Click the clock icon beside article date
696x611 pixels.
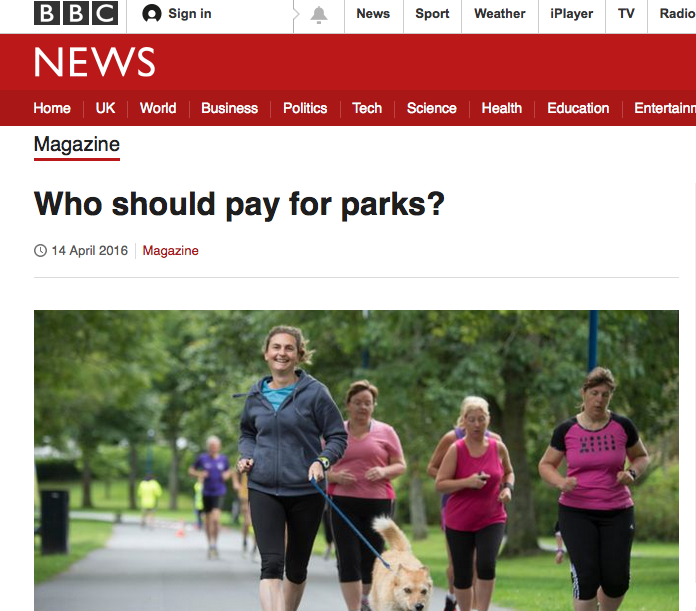(x=40, y=251)
